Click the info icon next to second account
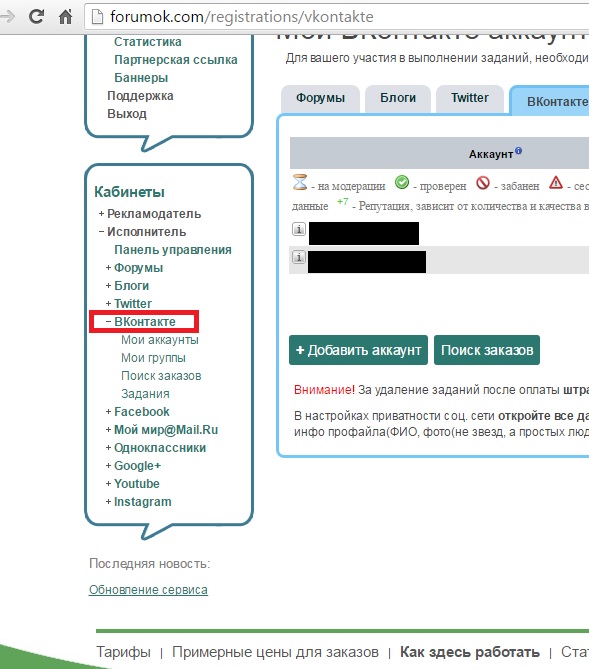This screenshot has width=589, height=669. pyautogui.click(x=299, y=257)
